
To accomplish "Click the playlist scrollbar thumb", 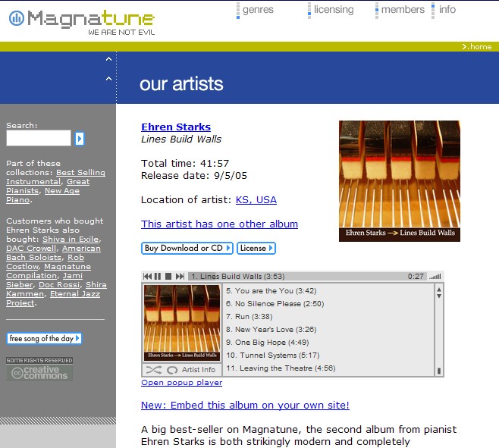I will tap(439, 371).
